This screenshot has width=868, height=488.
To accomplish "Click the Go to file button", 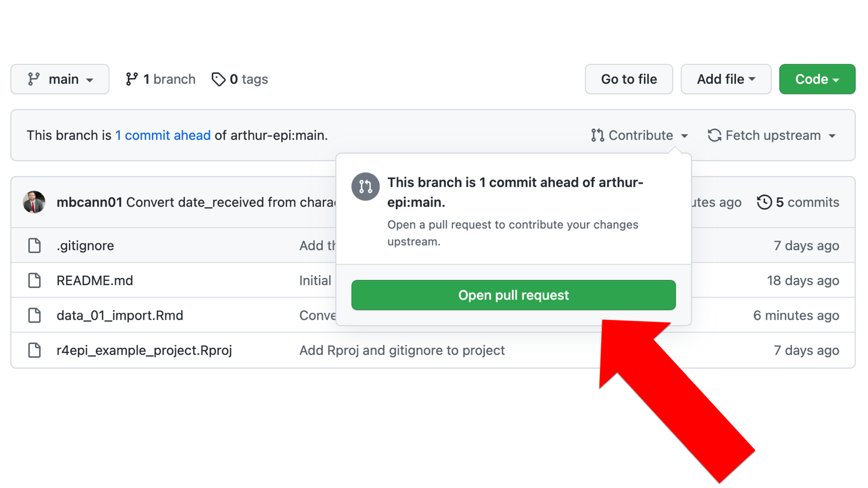I will [628, 79].
